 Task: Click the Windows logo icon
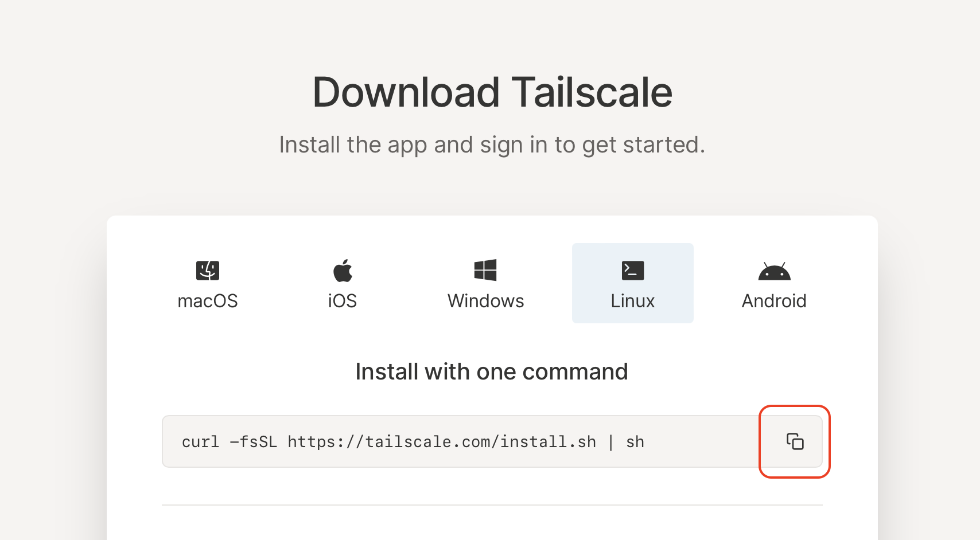485,269
